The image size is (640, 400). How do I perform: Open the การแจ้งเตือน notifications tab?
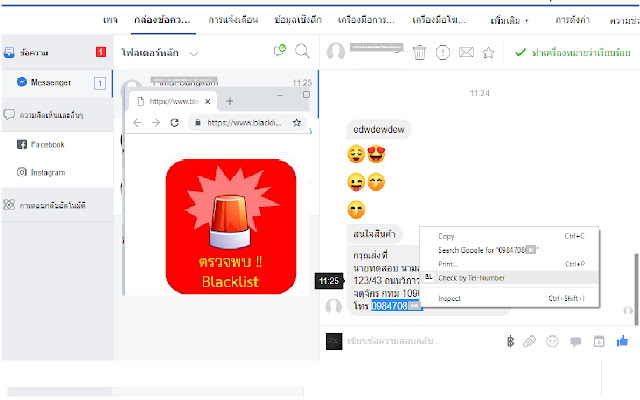(x=233, y=20)
